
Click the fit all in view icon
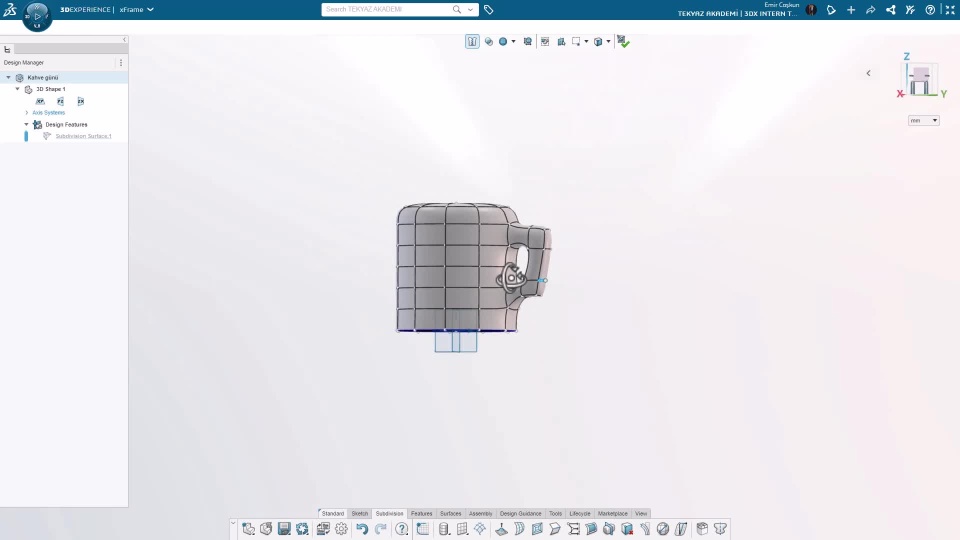(x=527, y=42)
